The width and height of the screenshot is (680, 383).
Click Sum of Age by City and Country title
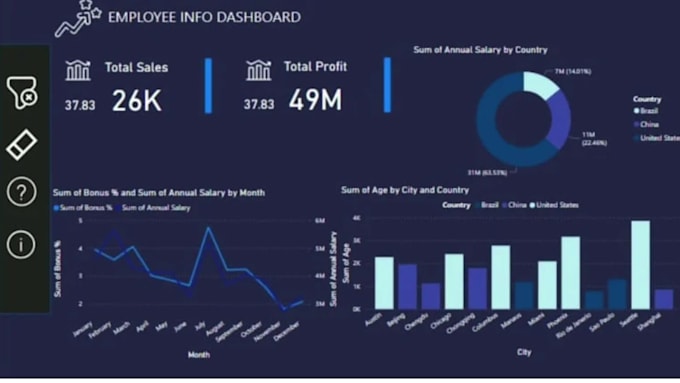coord(405,190)
